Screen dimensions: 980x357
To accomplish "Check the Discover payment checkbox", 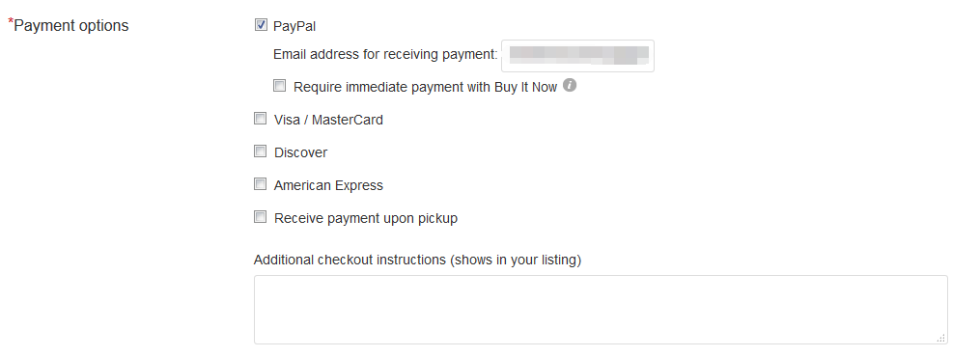I will pyautogui.click(x=260, y=151).
